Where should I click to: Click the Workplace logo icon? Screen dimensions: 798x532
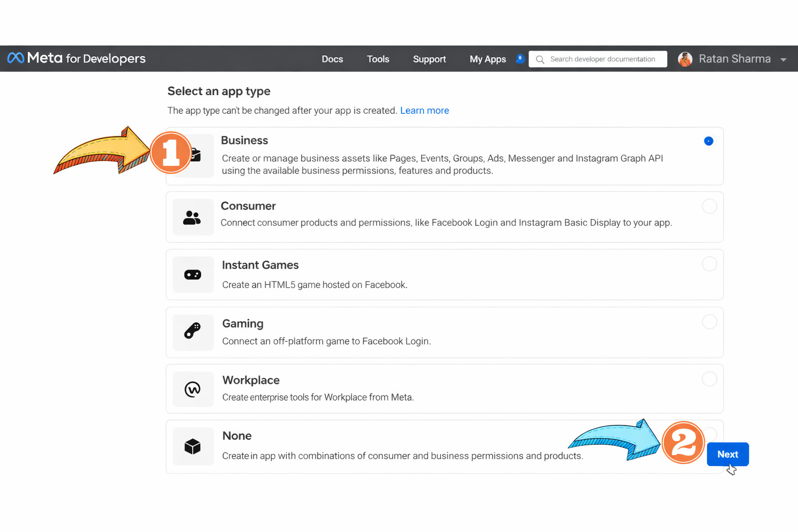click(193, 389)
